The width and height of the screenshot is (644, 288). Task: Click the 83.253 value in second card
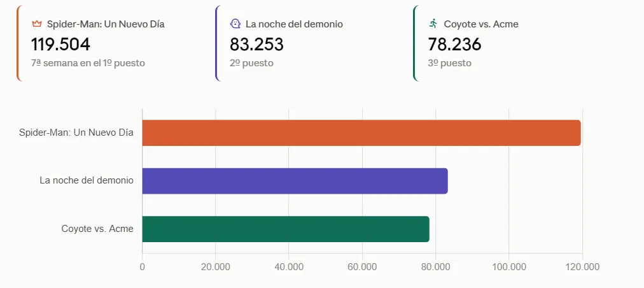point(256,45)
